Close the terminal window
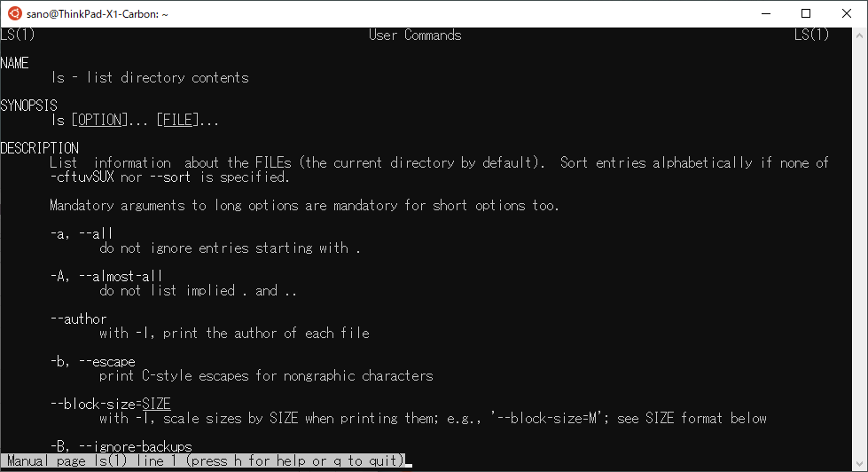The image size is (868, 472). pyautogui.click(x=847, y=13)
